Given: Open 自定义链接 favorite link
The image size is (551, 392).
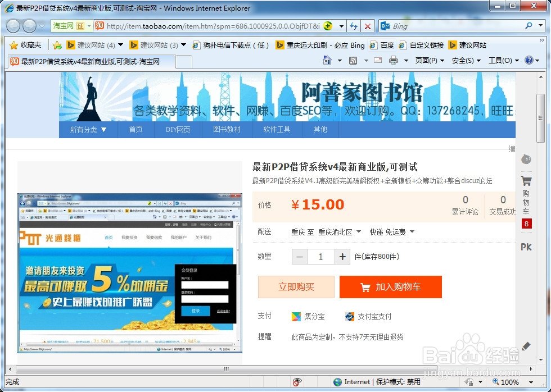Looking at the screenshot, I should coord(422,45).
